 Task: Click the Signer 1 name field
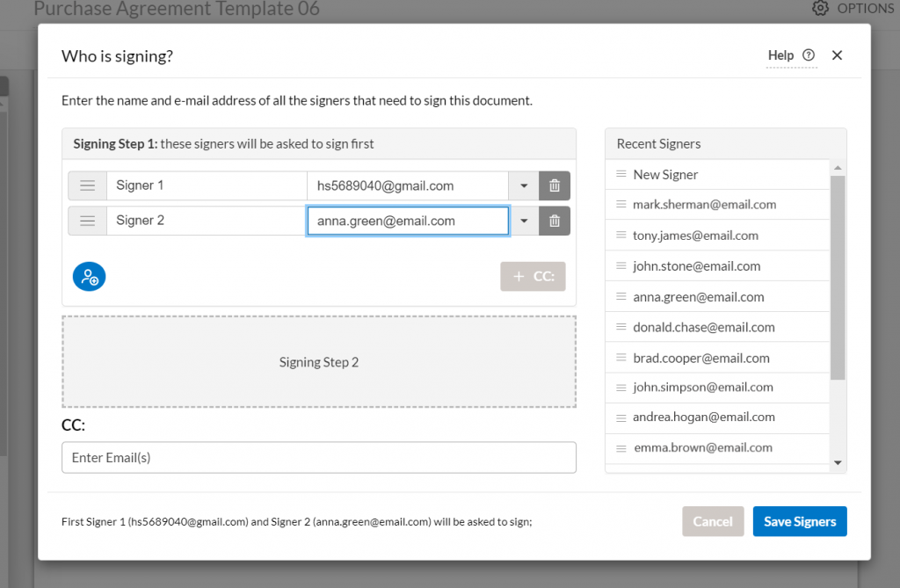point(207,185)
